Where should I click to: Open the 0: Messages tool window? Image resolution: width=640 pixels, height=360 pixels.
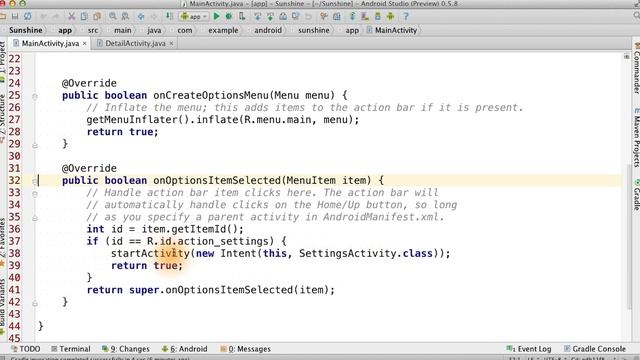[246, 349]
